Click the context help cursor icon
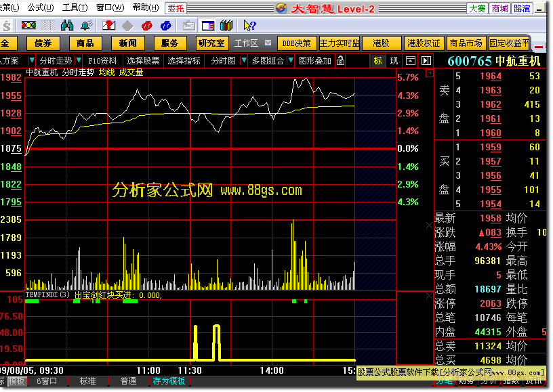553x392 pixels. pyautogui.click(x=249, y=25)
